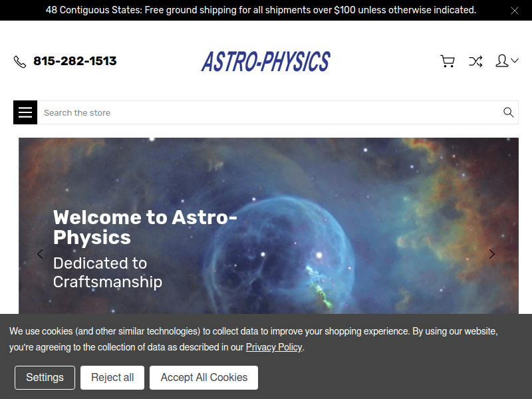Viewport: 532px width, 399px height.
Task: Open the Privacy Policy link
Action: (x=274, y=346)
